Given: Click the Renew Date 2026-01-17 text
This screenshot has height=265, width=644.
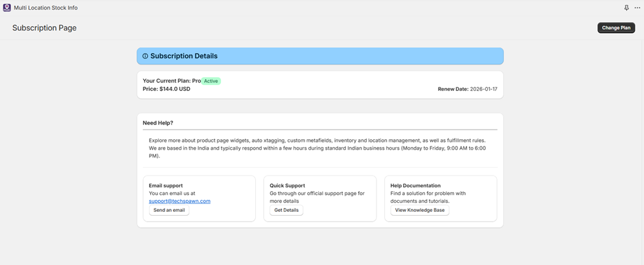Looking at the screenshot, I should 467,89.
